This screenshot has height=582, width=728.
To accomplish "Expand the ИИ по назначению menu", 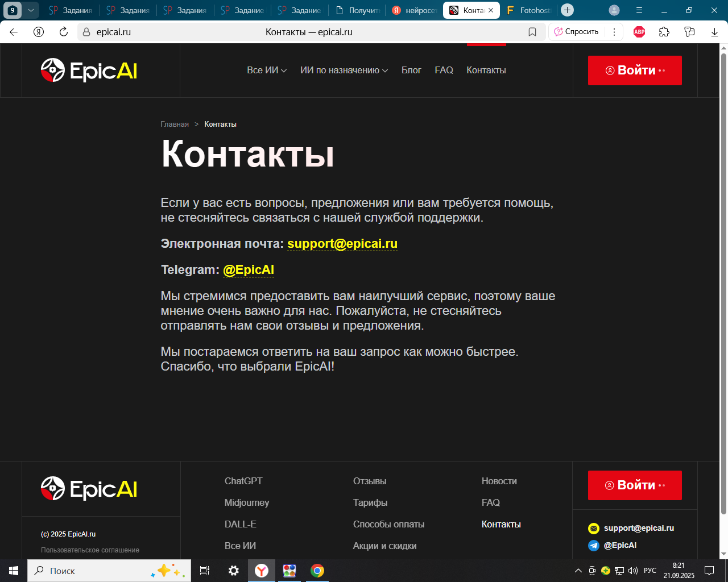I will coord(344,70).
